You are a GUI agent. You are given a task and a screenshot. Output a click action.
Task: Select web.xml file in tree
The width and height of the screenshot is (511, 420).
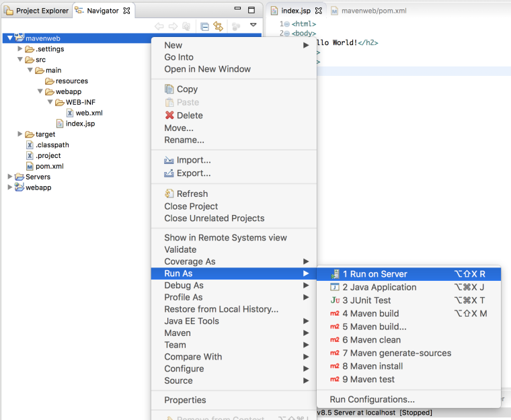tap(85, 113)
